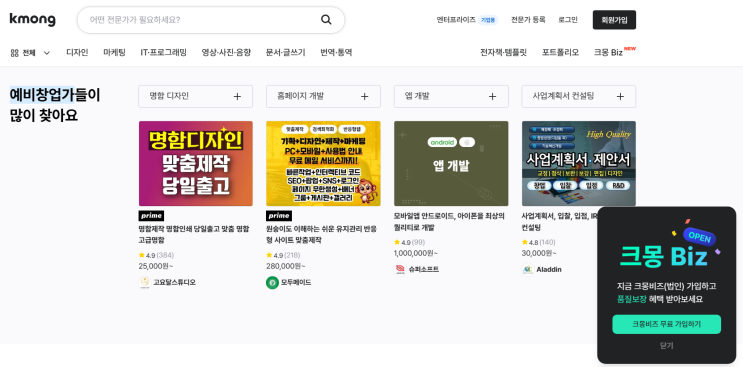Open the yellow 기획+디자인+제작+마케팅 thumbnail
Viewport: 743px width, 367px height.
(x=323, y=163)
